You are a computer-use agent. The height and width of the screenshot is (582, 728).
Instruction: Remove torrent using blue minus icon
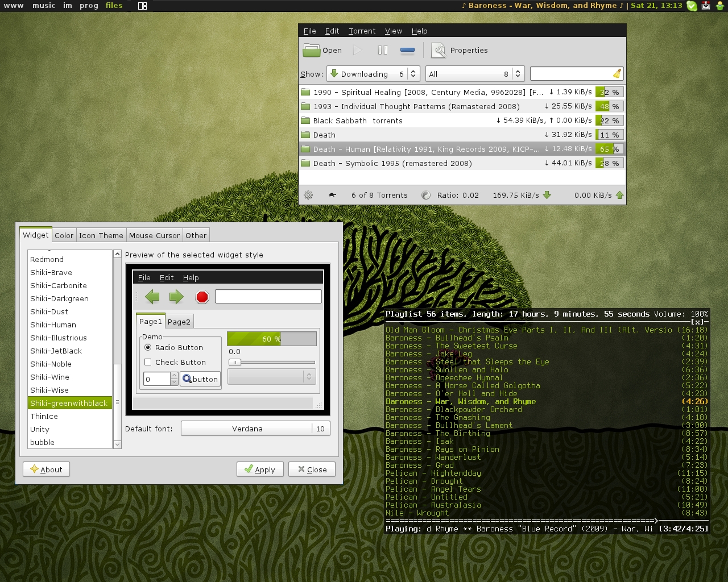pos(408,50)
